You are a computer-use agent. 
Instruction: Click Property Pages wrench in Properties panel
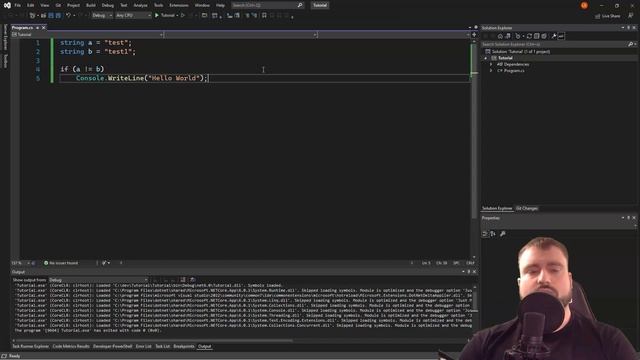click(x=503, y=233)
